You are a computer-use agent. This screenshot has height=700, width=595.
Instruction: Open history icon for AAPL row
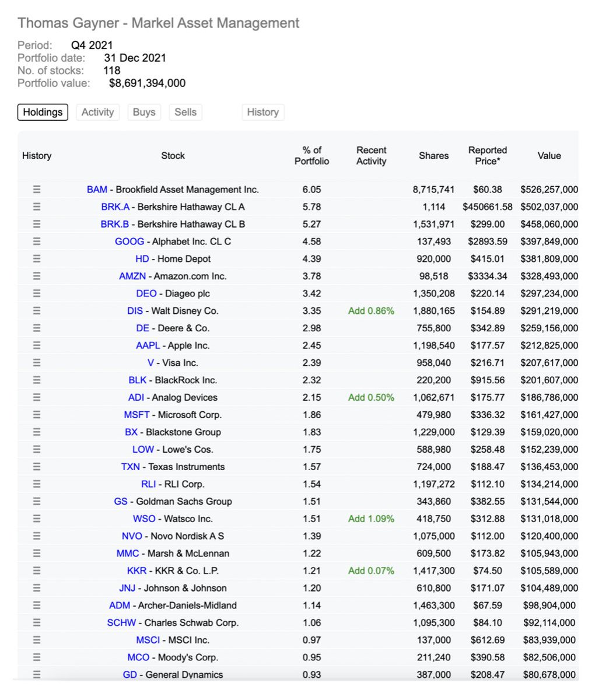37,345
